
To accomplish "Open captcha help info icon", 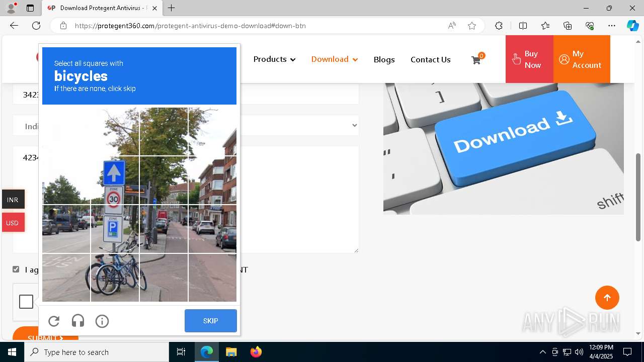I will click(102, 321).
